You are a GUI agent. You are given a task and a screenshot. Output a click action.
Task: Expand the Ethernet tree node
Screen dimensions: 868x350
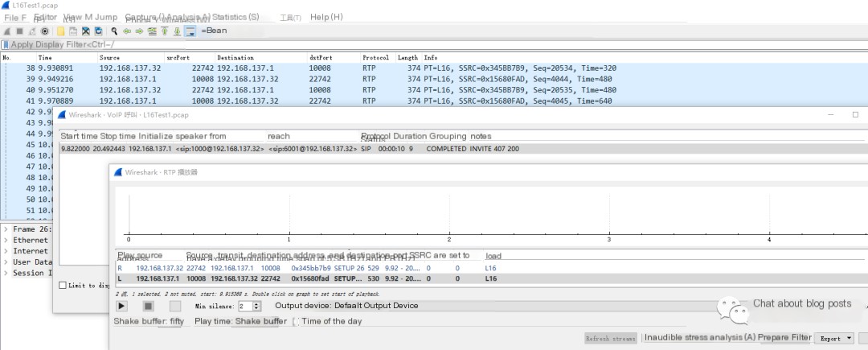6,241
